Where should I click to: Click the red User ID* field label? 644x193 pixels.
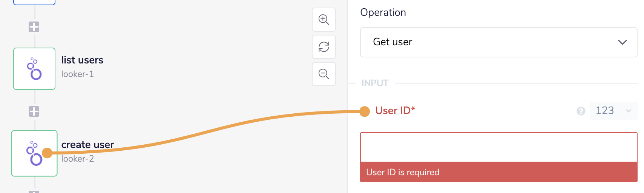395,111
